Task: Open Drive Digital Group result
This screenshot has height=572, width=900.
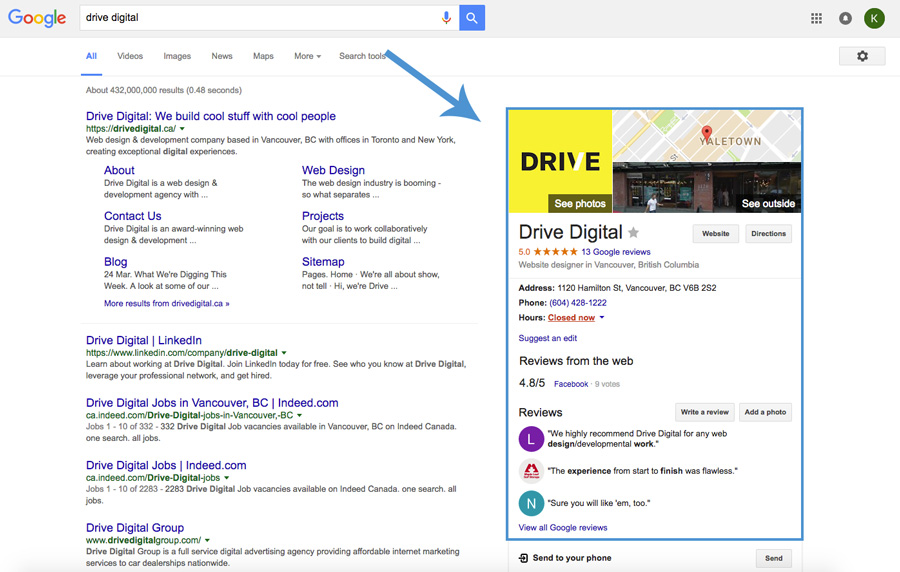Action: point(135,528)
